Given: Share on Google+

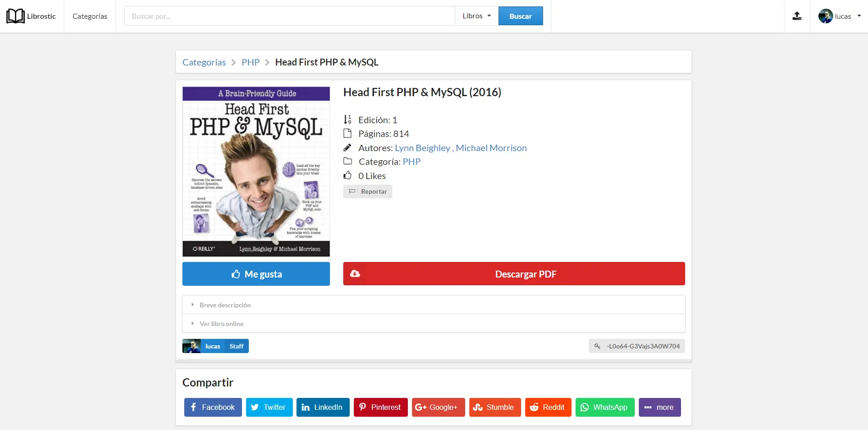Looking at the screenshot, I should (x=439, y=407).
